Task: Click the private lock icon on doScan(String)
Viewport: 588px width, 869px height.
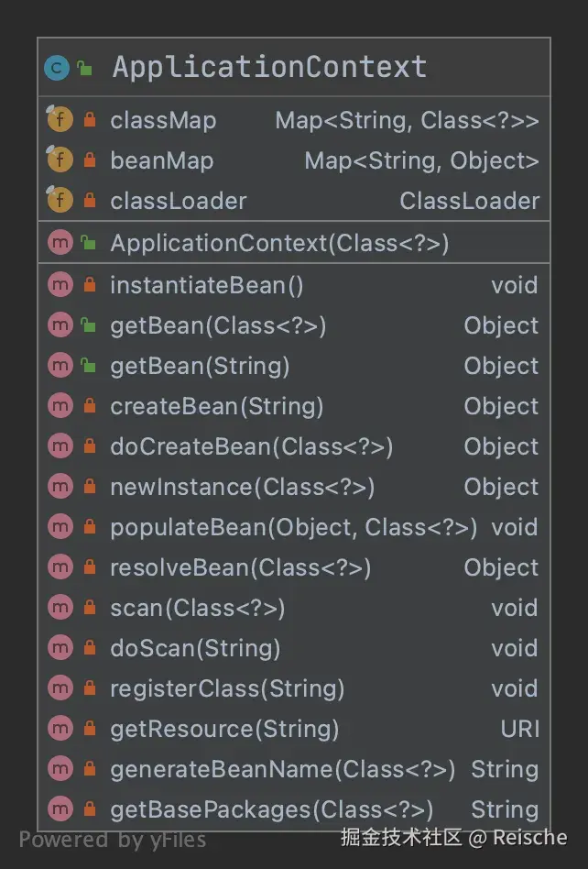Action: [89, 648]
